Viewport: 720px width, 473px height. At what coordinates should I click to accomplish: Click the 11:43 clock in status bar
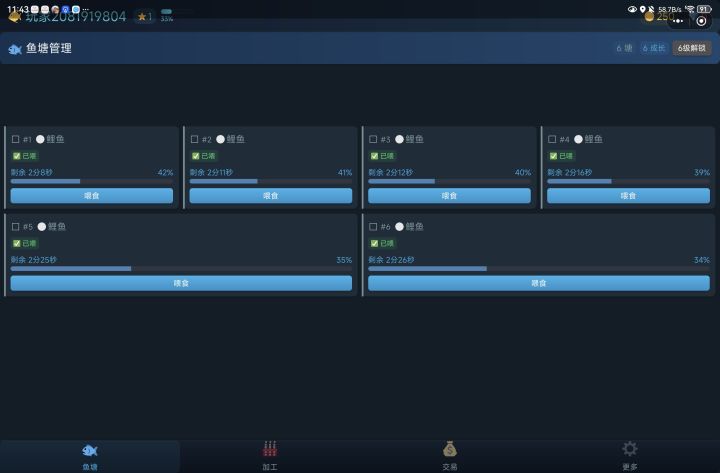(x=18, y=9)
